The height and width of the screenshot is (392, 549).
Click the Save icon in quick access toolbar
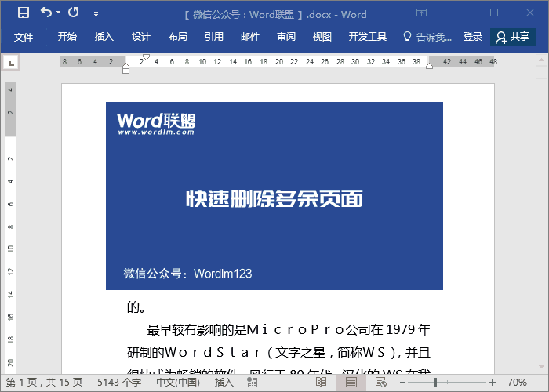pos(24,13)
